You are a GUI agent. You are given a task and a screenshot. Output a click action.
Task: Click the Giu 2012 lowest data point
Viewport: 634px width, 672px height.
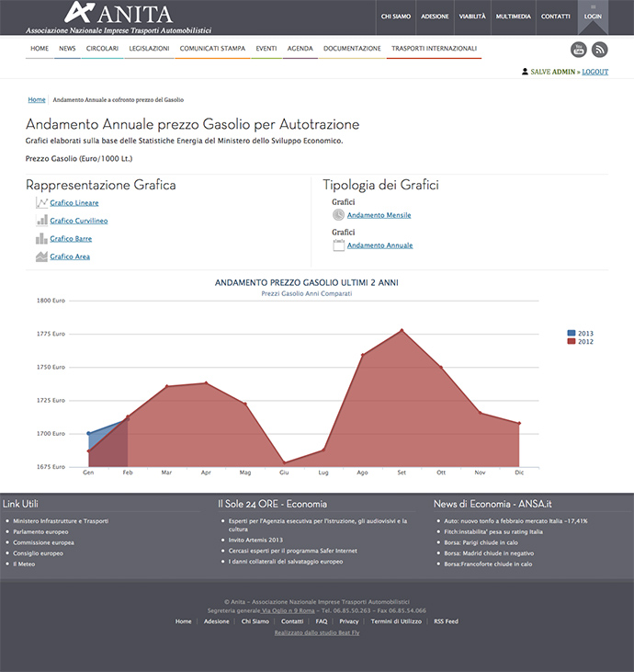click(x=285, y=462)
